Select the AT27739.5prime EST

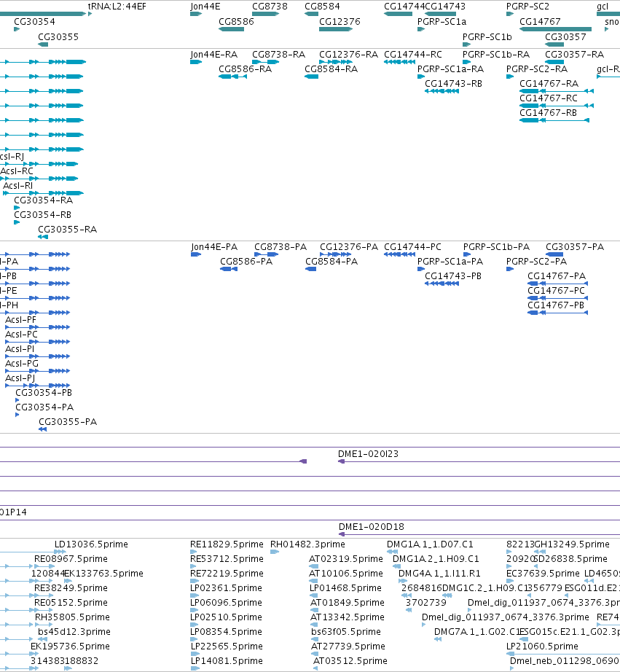coord(314,654)
